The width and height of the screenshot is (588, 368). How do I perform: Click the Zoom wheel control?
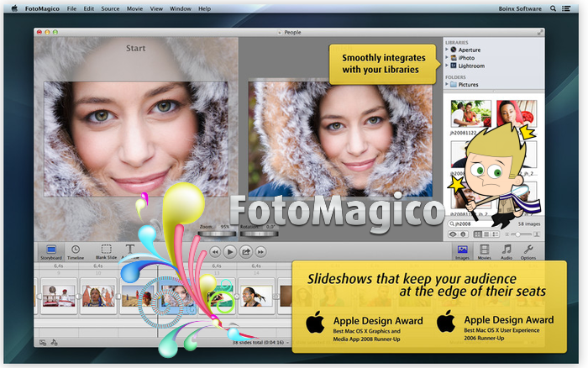pyautogui.click(x=217, y=234)
